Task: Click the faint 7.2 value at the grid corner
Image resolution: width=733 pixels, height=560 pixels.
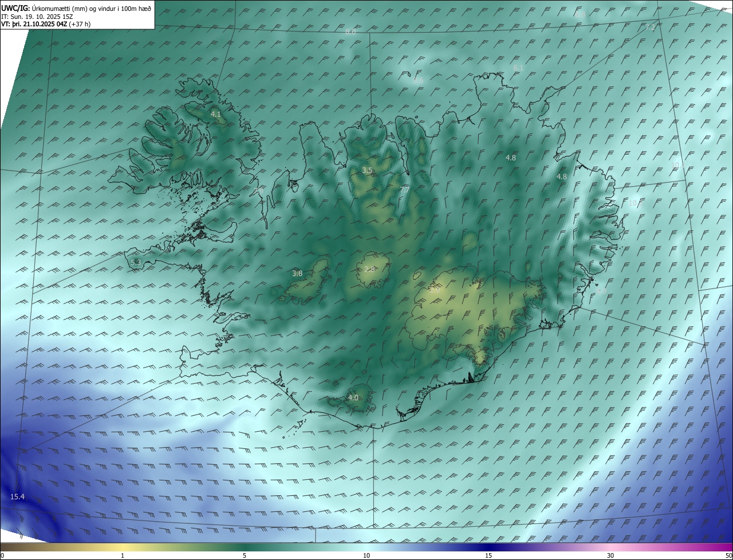Action: point(651,27)
